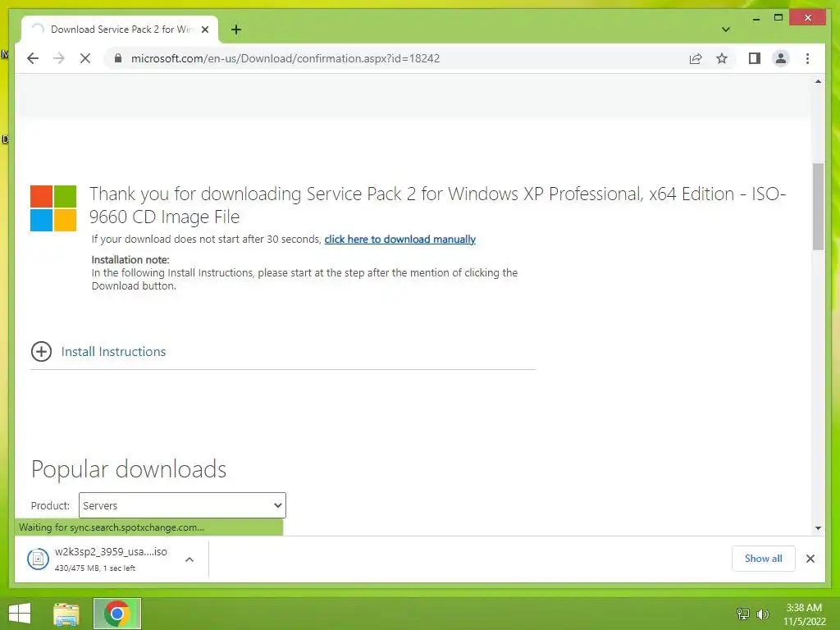The width and height of the screenshot is (840, 630).
Task: Click the 'Popular downloads' heading
Action: (x=129, y=469)
